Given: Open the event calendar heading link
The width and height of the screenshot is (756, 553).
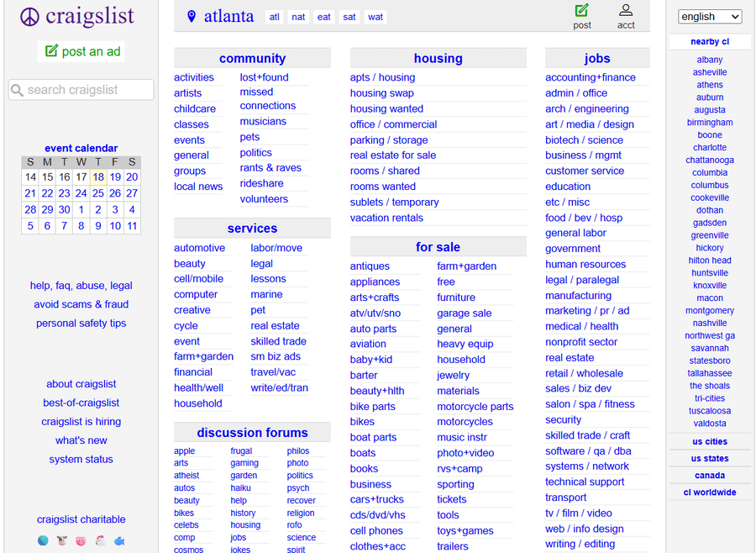Looking at the screenshot, I should pos(81,148).
